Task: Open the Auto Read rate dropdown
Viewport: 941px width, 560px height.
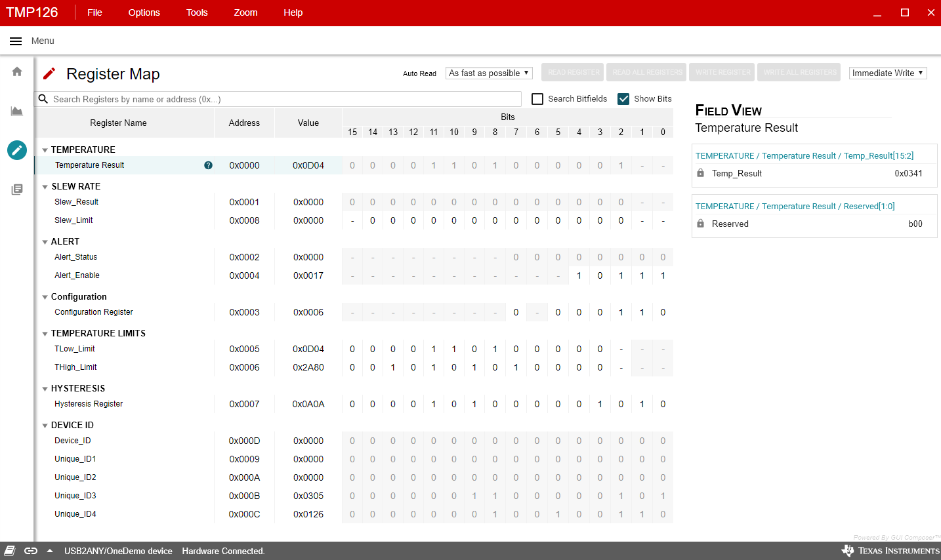Action: 489,73
